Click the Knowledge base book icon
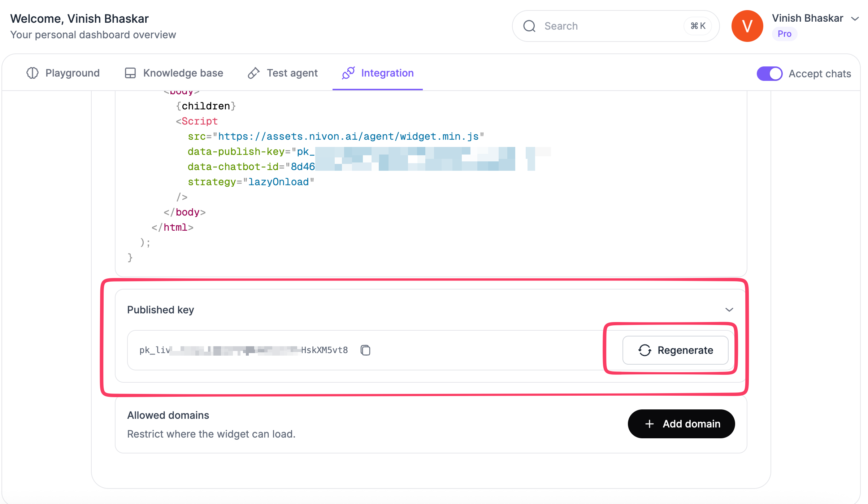The width and height of the screenshot is (868, 504). coord(130,73)
